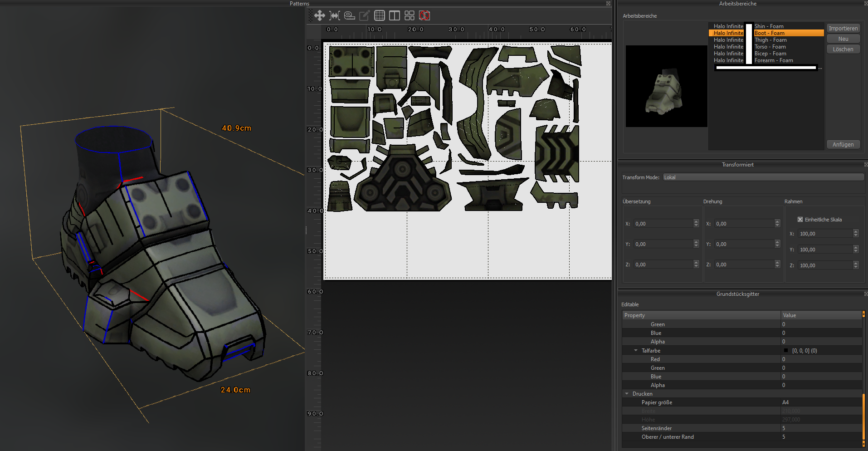This screenshot has width=868, height=451.
Task: Click the Übersetzung Z input field
Action: pos(663,265)
